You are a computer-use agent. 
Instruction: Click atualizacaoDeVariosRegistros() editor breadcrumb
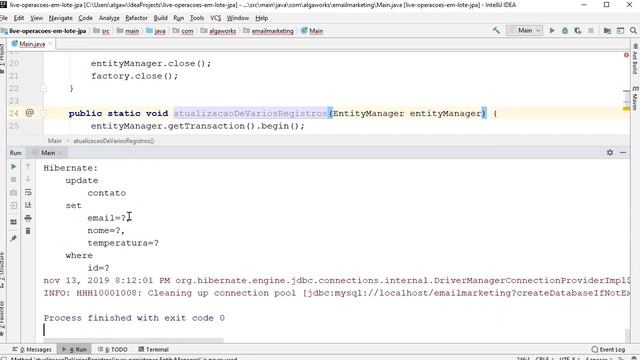(113, 141)
